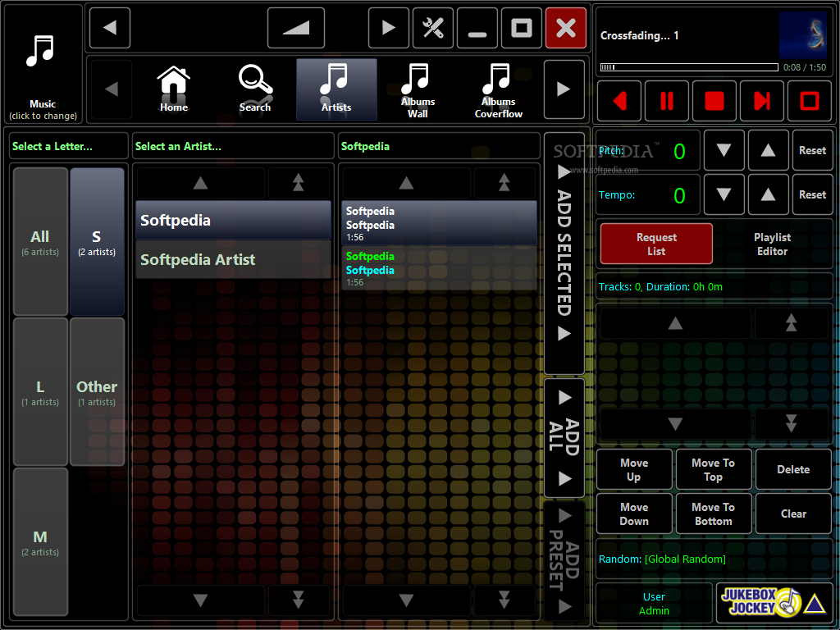Pause the current track
The height and width of the screenshot is (630, 840).
[x=667, y=101]
